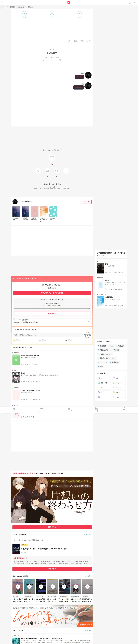Open the three-dot menu in top bar
Image resolution: width=138 pixels, height=644 pixels.
coord(134,2)
